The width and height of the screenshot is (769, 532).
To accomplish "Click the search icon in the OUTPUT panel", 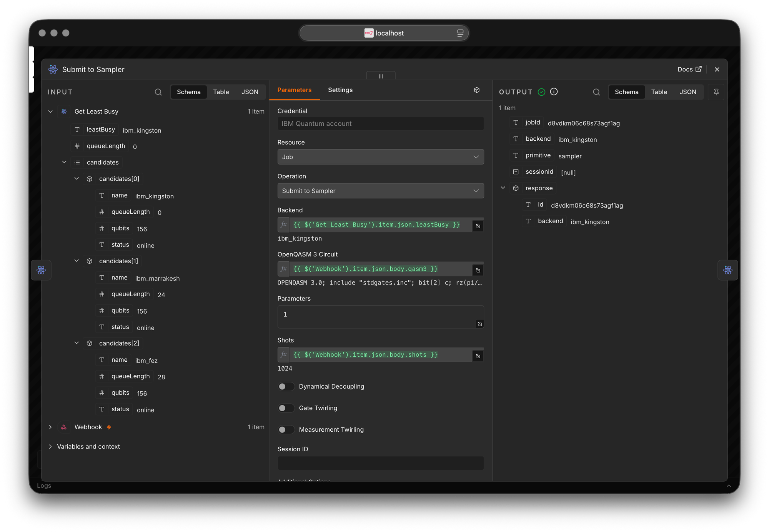I will (x=596, y=92).
